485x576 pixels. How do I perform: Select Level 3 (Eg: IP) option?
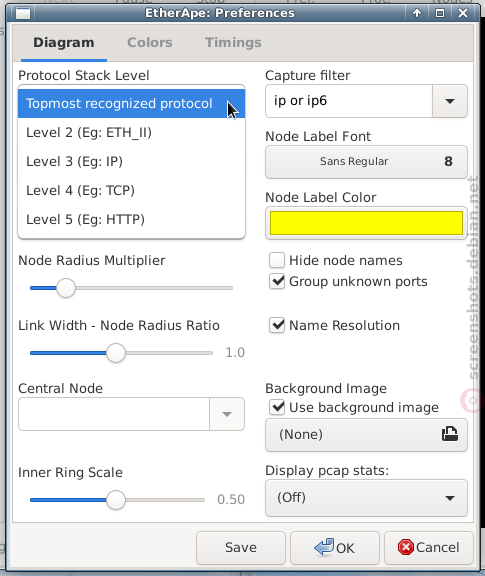pos(132,161)
